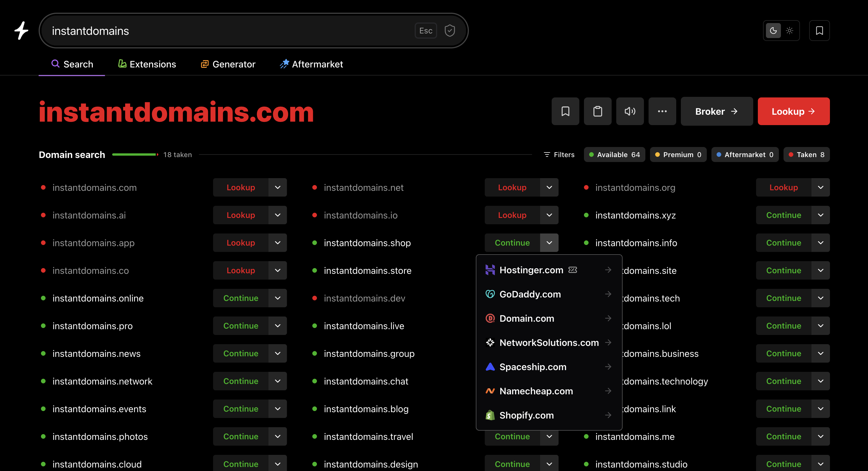
Task: Click the Spaceship logo icon
Action: tap(490, 367)
